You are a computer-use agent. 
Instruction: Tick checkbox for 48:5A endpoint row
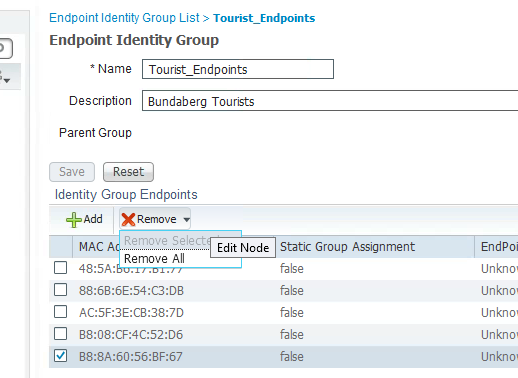tap(60, 268)
